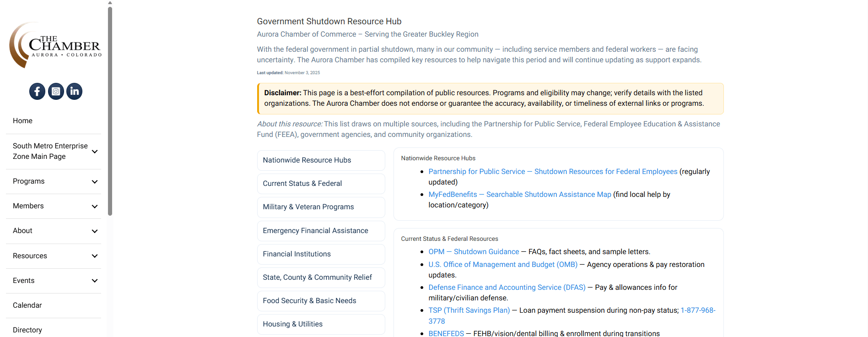Open Defense Finance and Accounting Service link

(507, 288)
